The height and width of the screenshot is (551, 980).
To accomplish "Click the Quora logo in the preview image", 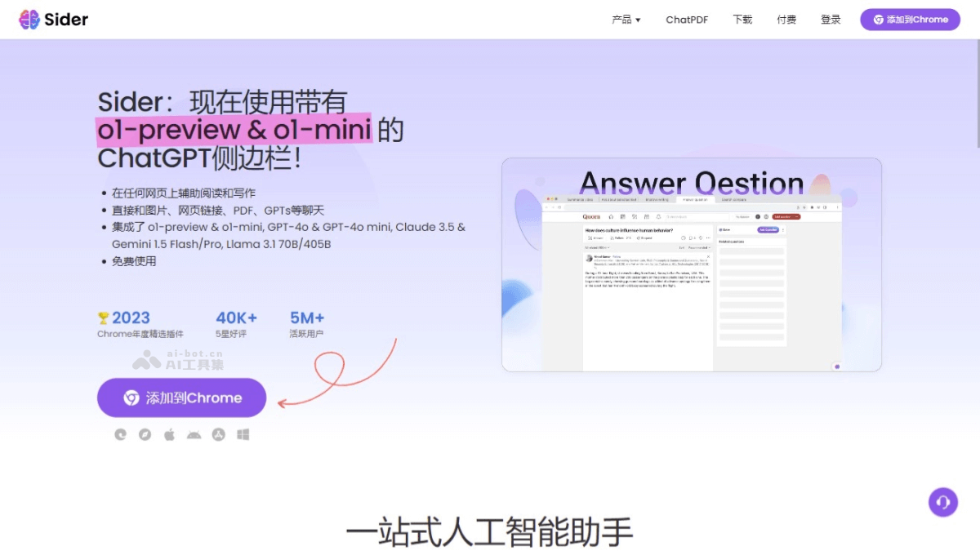I will tap(591, 217).
